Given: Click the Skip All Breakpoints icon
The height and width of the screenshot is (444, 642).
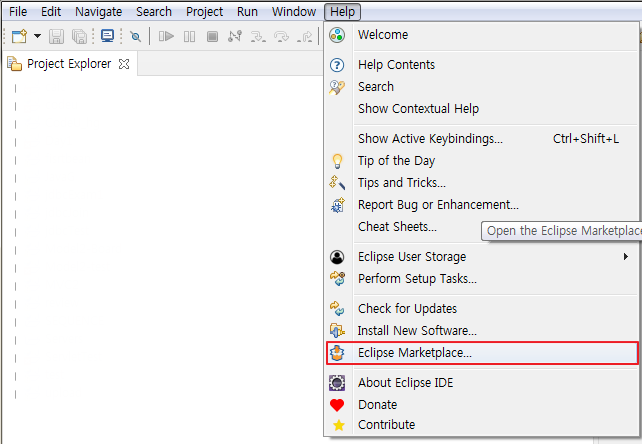Looking at the screenshot, I should tap(135, 36).
